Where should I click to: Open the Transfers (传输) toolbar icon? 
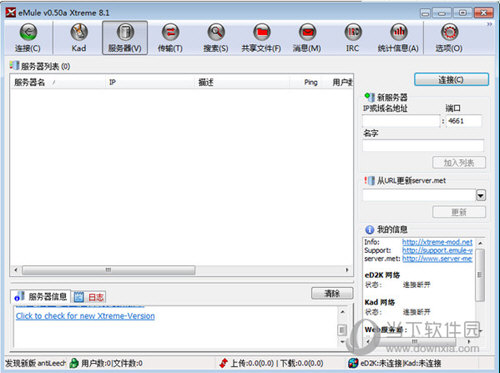pyautogui.click(x=170, y=38)
